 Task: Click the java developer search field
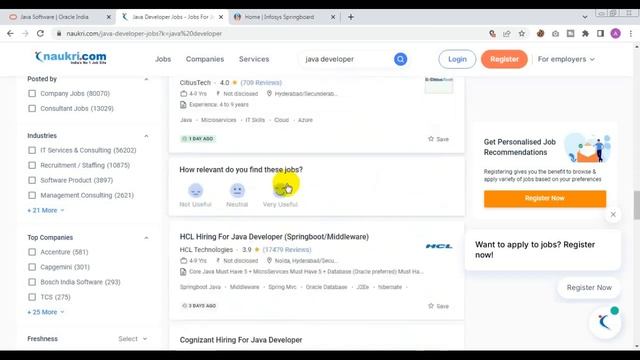tap(345, 59)
